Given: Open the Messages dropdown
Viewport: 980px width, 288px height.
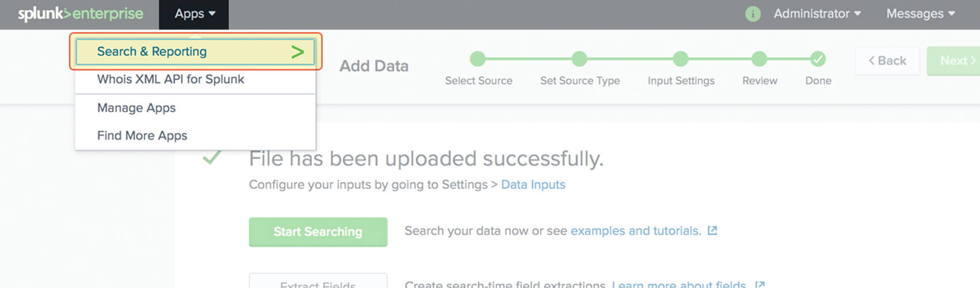Looking at the screenshot, I should click(x=921, y=14).
